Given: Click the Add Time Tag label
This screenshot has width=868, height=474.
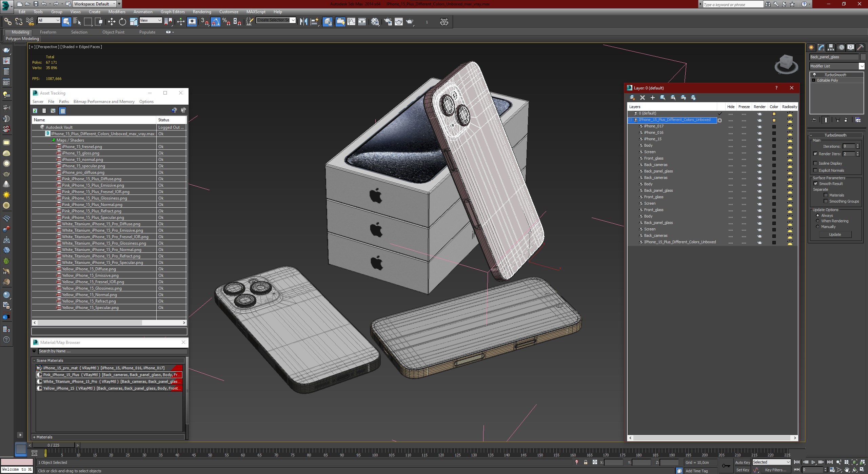Looking at the screenshot, I should 696,471.
